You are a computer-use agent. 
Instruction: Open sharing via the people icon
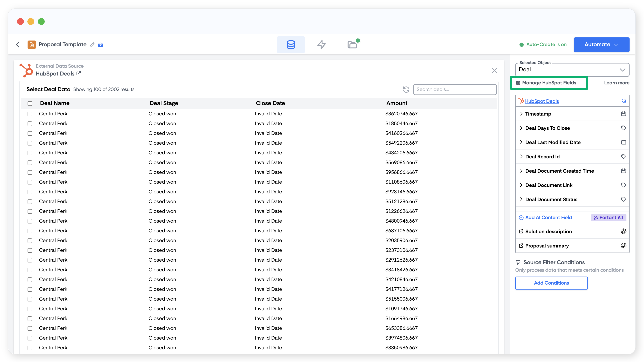tap(101, 45)
